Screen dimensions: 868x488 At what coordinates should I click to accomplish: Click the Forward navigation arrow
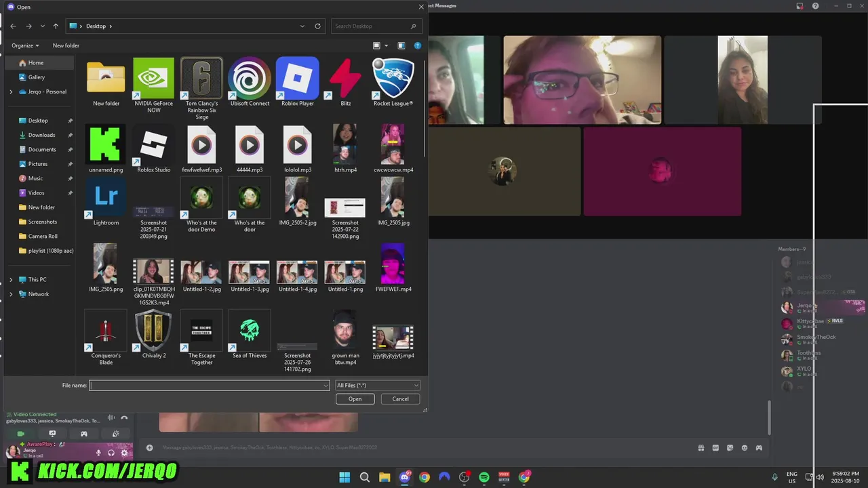coord(28,26)
